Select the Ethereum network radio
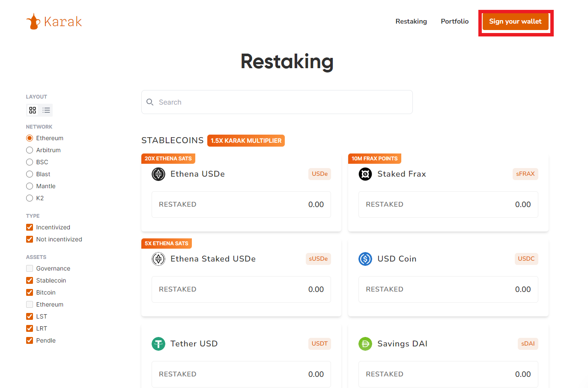The height and width of the screenshot is (388, 588). click(30, 138)
